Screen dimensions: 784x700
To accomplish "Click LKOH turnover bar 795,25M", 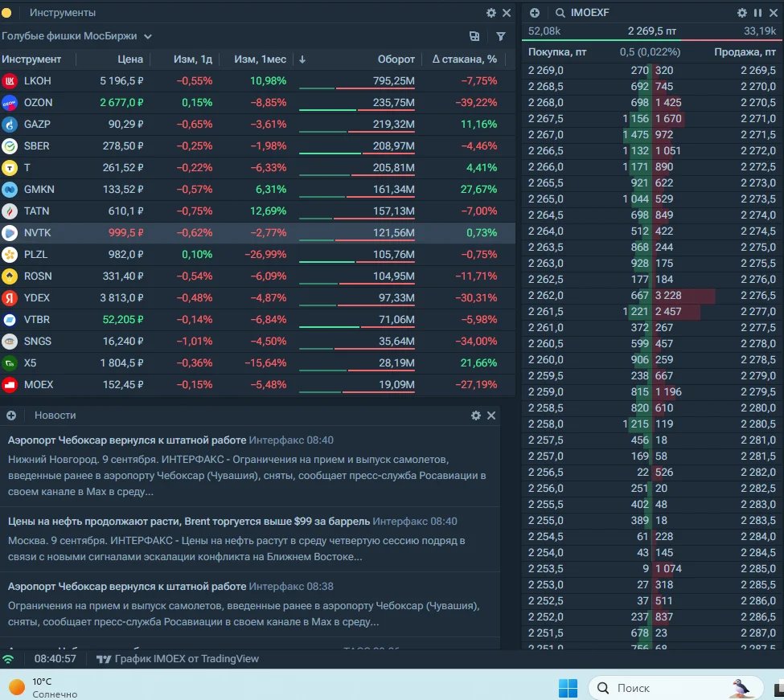I will (x=357, y=88).
